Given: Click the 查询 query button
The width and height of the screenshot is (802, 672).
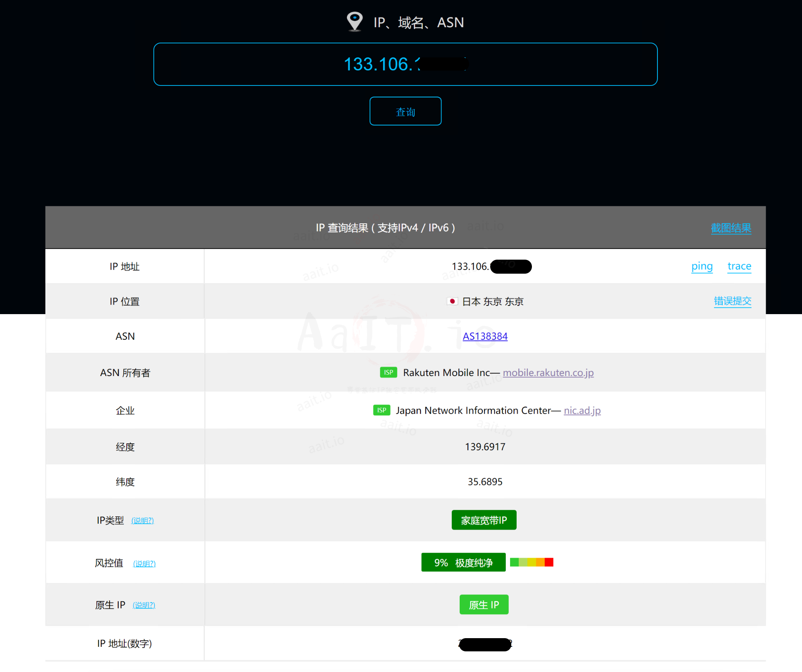Looking at the screenshot, I should pos(405,111).
